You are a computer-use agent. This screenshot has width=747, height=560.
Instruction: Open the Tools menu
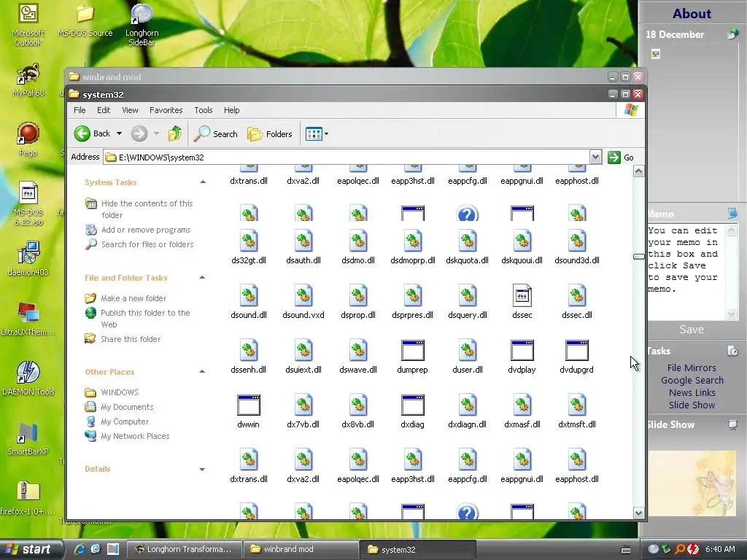[x=203, y=110]
